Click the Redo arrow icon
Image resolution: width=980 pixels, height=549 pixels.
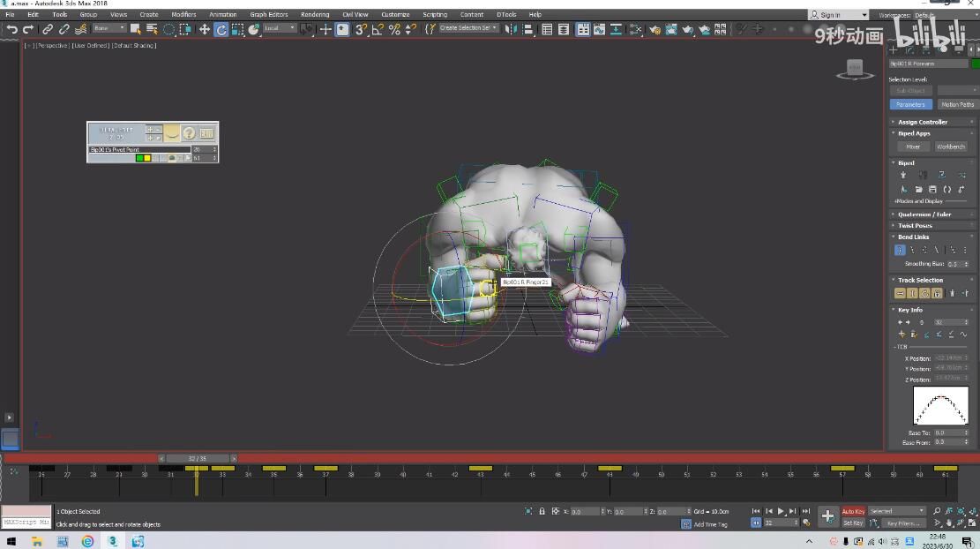pyautogui.click(x=28, y=29)
